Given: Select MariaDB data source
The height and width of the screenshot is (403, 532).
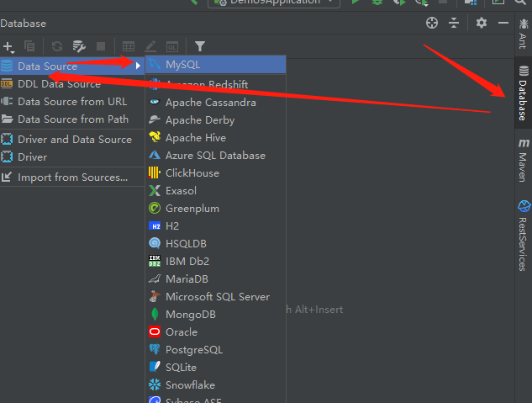Looking at the screenshot, I should click(x=216, y=278).
